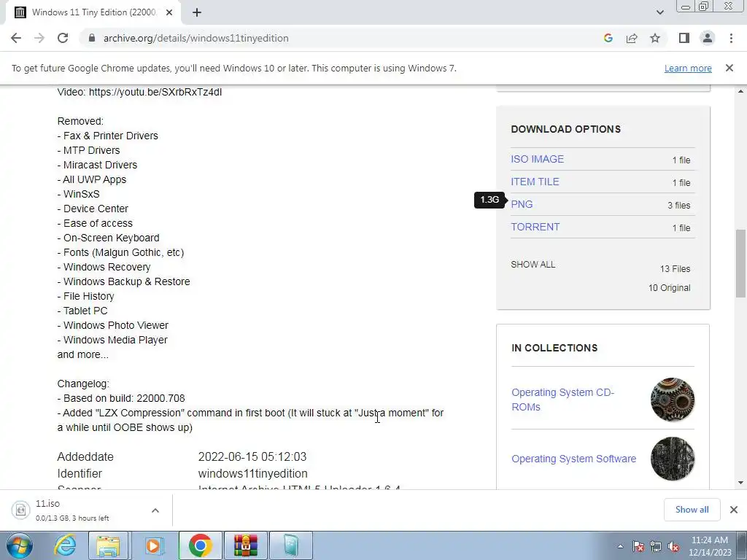Click the teal app icon next to WinRAR
Image resolution: width=747 pixels, height=560 pixels.
290,545
